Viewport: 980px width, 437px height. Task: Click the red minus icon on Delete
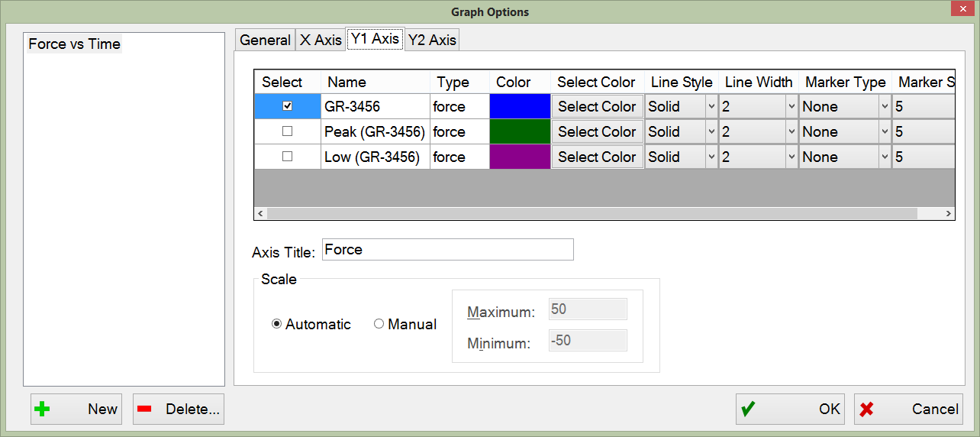point(144,409)
